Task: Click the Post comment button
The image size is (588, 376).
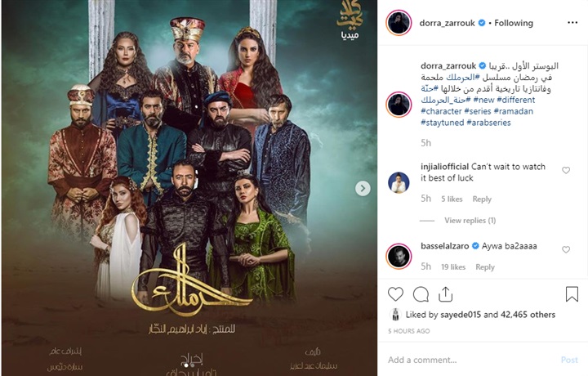Action: click(x=569, y=360)
